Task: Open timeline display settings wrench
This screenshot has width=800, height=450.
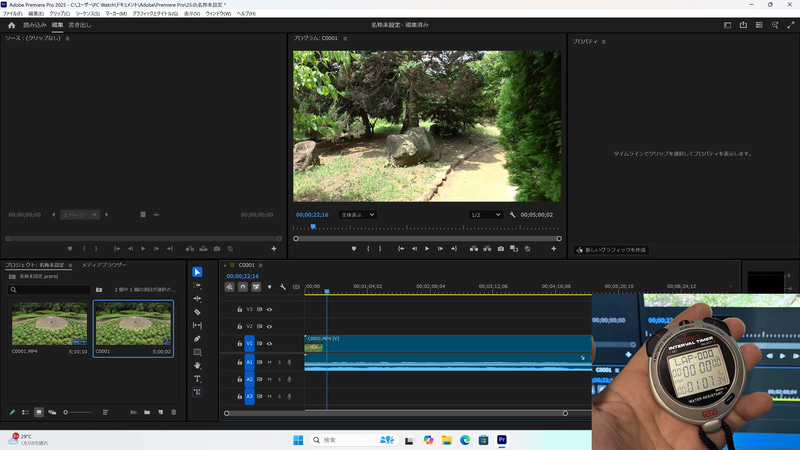Action: (x=283, y=287)
